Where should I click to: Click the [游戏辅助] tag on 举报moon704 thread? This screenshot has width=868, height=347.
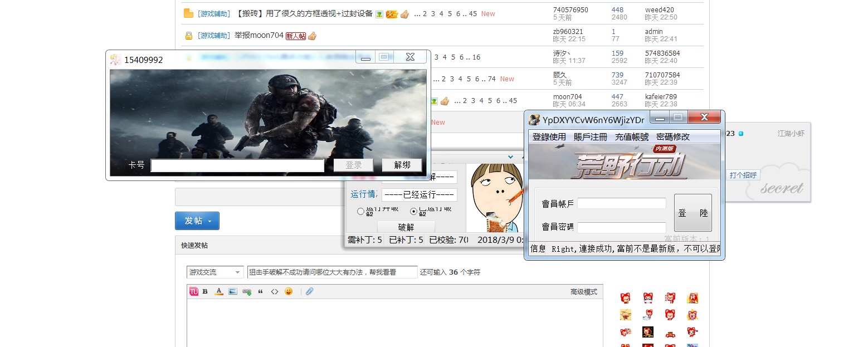point(213,36)
